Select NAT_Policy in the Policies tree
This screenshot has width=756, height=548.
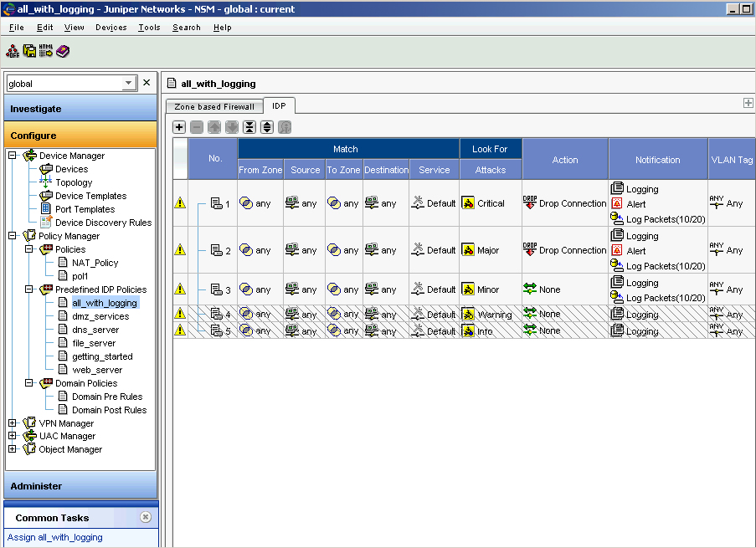tap(95, 263)
